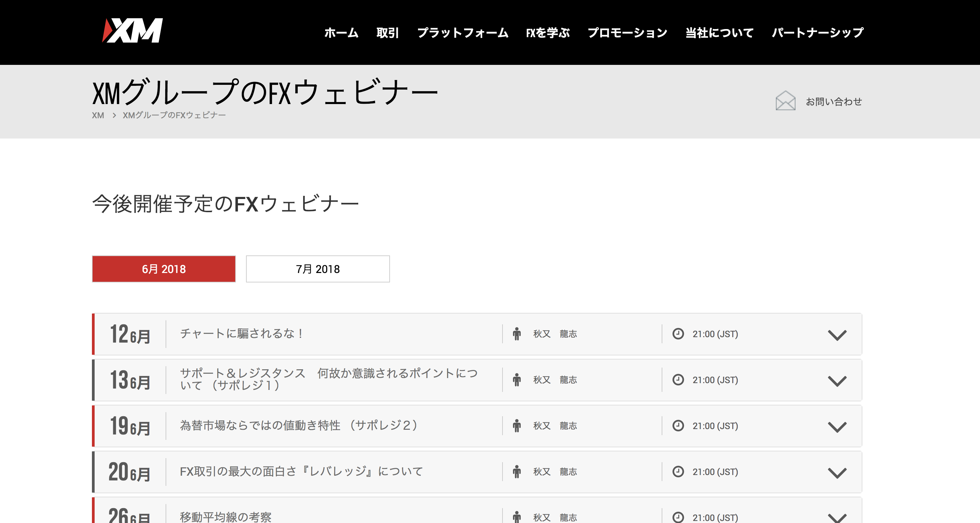Screen dimensions: 980x523
Task: Click the XM logo
Action: [132, 30]
